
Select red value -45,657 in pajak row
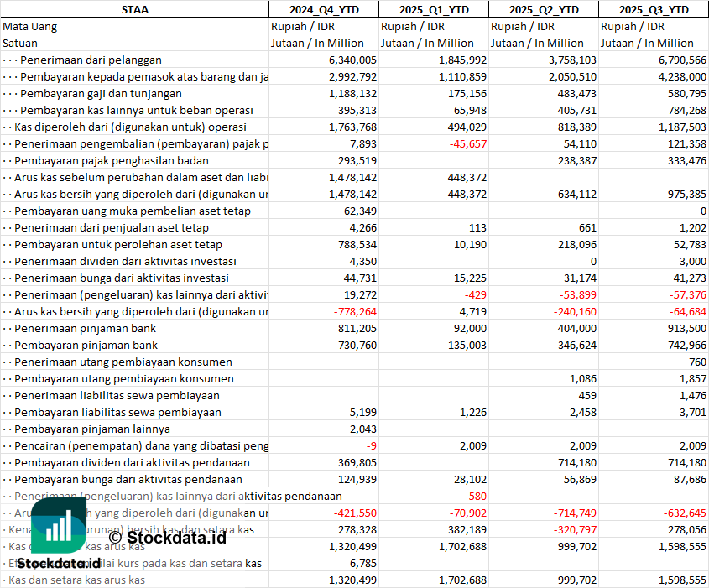pos(468,143)
